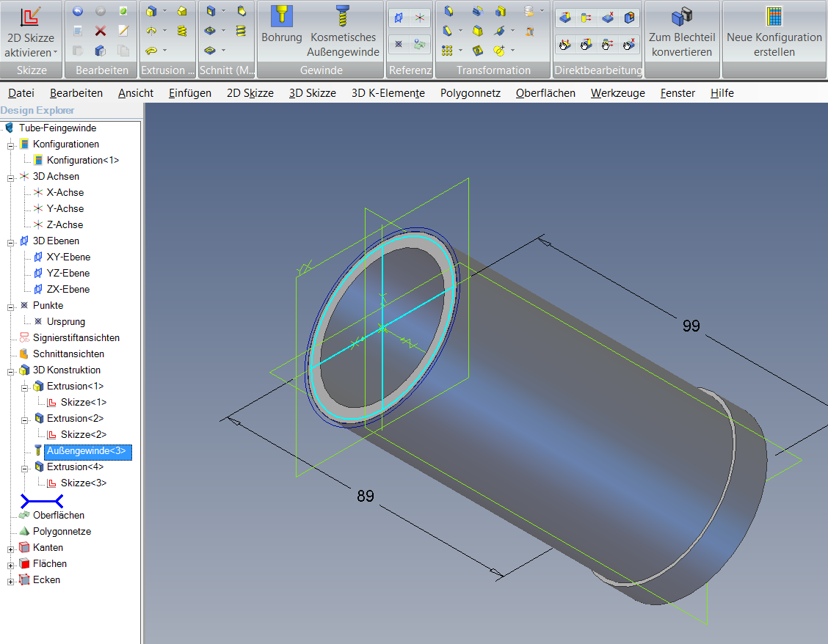Expand the Ecken tree node
The width and height of the screenshot is (828, 644).
point(10,582)
